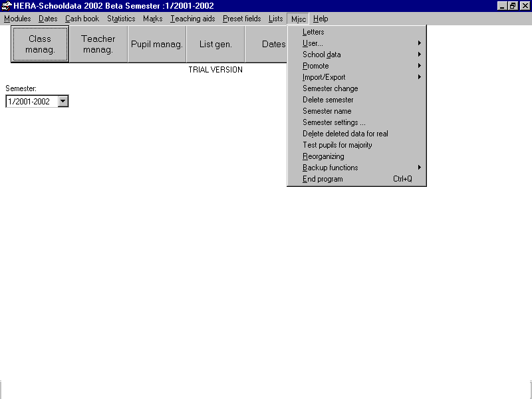The image size is (532, 399).
Task: Select Reorganizing in the Misc menu
Action: coord(356,156)
